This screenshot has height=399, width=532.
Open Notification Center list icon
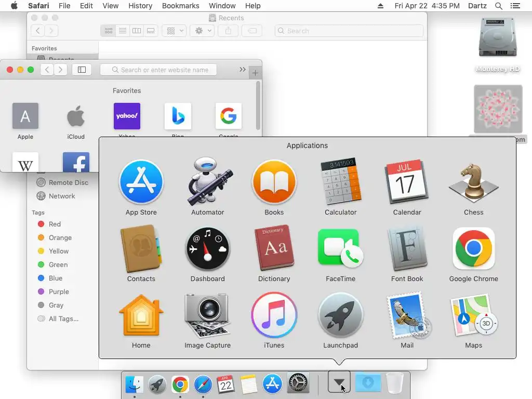515,6
